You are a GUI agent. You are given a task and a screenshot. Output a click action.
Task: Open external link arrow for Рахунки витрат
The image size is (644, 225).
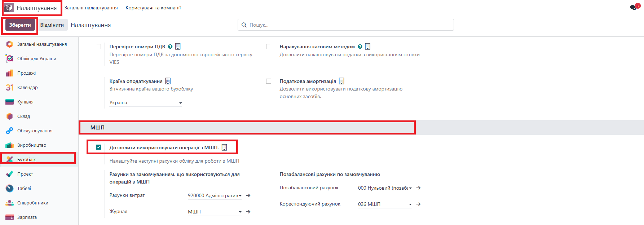click(x=248, y=195)
